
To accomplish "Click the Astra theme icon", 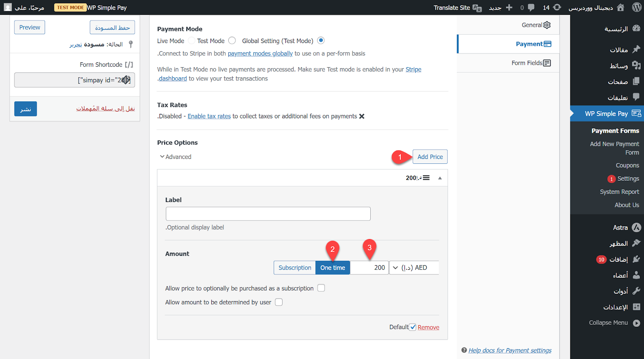I will 636,227.
